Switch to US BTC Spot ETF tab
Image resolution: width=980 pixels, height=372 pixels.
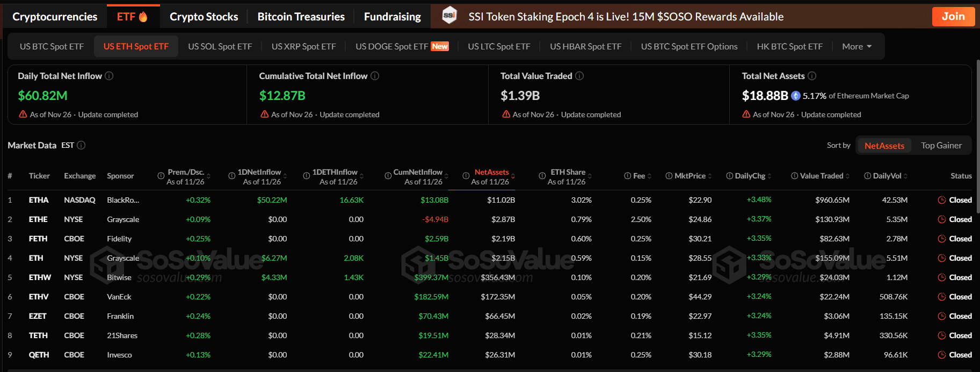coord(52,46)
